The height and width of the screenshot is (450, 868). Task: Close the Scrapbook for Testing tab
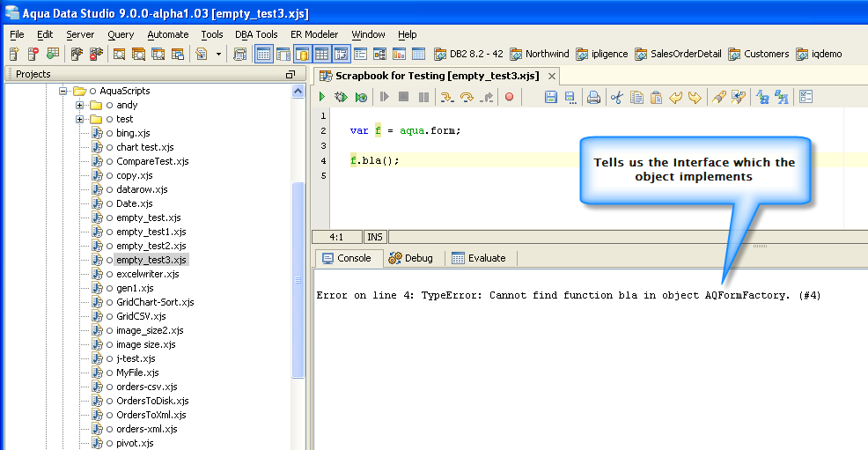click(552, 77)
